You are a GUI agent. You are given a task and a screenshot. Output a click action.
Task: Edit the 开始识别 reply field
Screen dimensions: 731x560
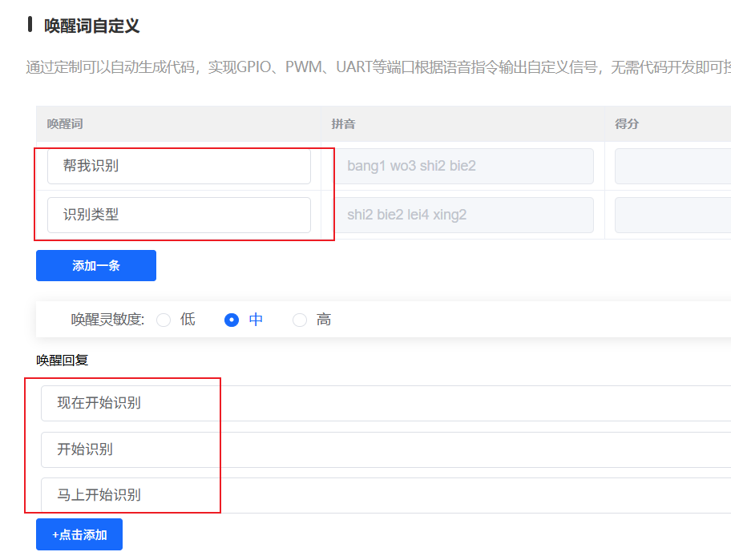coord(386,449)
